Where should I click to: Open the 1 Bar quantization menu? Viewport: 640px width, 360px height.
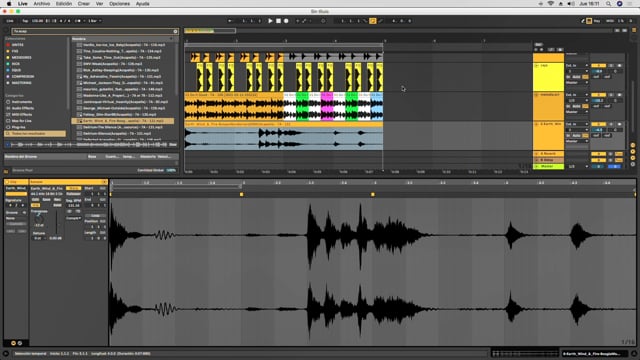94,21
